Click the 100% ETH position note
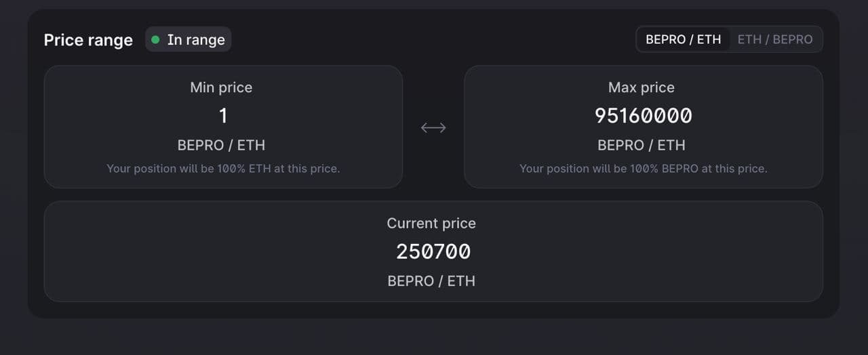Viewport: 868px width, 355px height. coord(223,169)
